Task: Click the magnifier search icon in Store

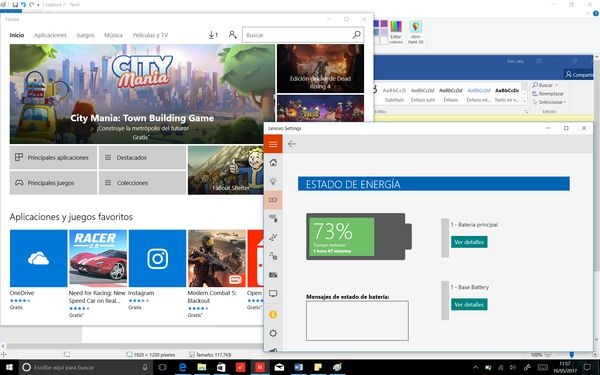Action: [356, 35]
